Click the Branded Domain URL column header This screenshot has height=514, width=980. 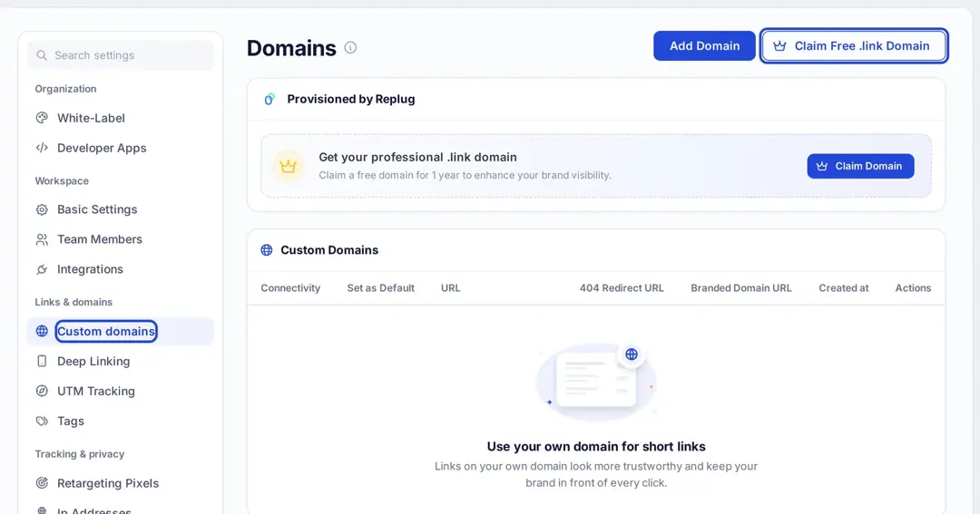click(741, 288)
